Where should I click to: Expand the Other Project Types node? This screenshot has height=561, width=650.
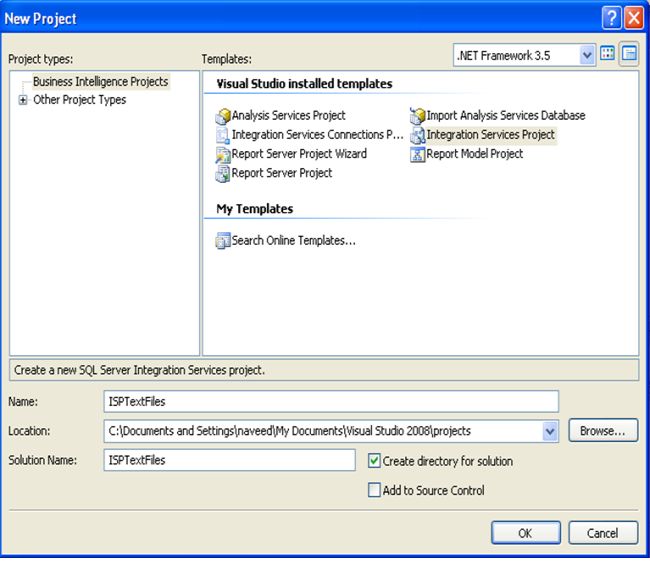(23, 100)
